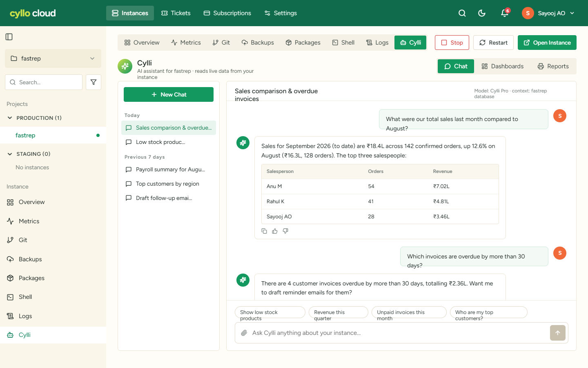Viewport: 588px width, 368px height.
Task: Collapse the STAGING (0) group
Action: coord(10,154)
